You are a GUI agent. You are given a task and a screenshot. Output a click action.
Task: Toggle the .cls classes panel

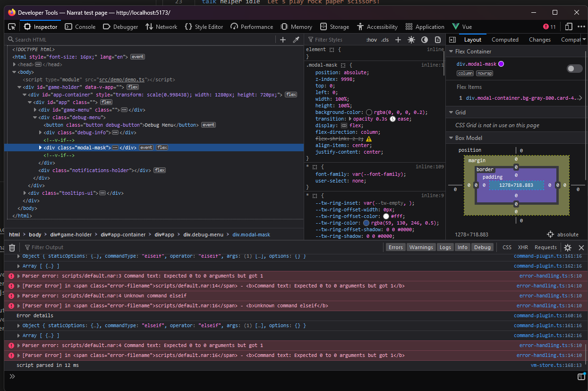click(385, 40)
